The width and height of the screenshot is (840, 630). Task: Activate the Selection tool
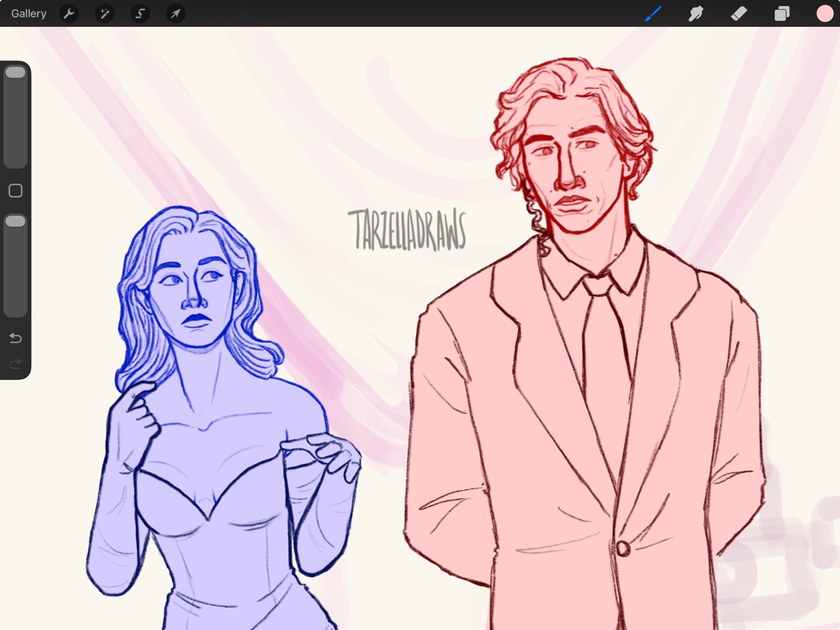(x=140, y=13)
